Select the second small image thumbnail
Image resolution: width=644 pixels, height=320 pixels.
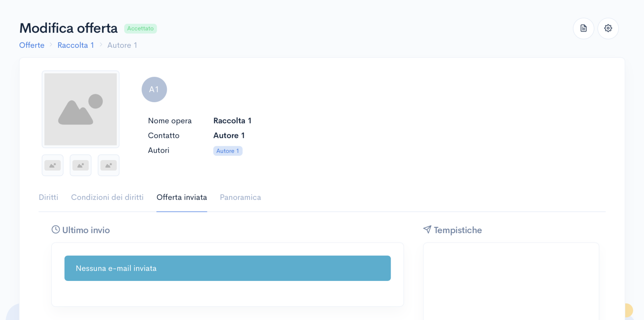coord(80,165)
